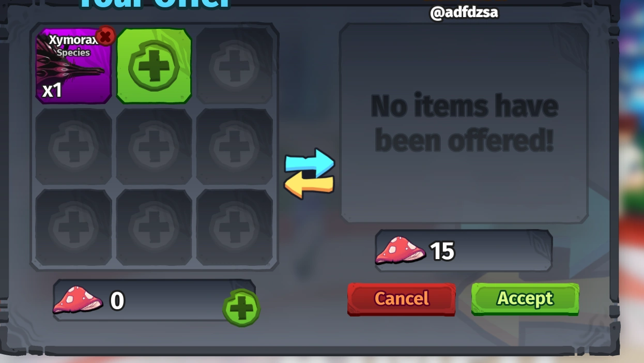
Task: Remove Xymorax with the red X icon
Action: tap(105, 36)
